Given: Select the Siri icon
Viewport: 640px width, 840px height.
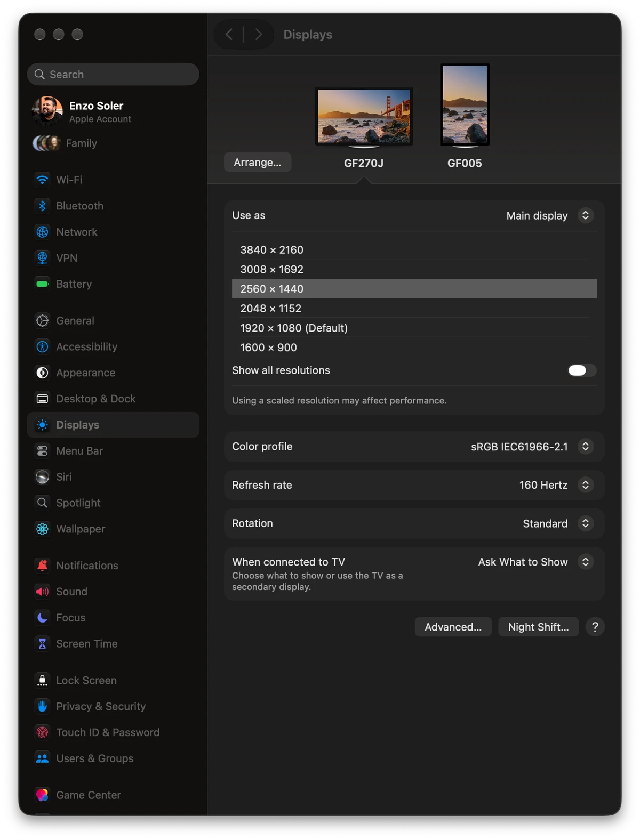Looking at the screenshot, I should point(42,477).
